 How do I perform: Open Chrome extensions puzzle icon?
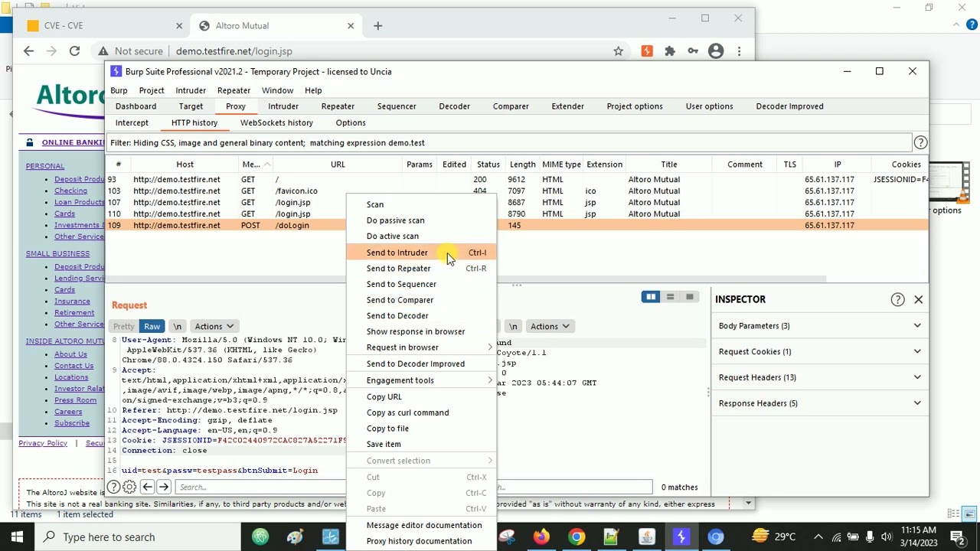[x=670, y=51]
